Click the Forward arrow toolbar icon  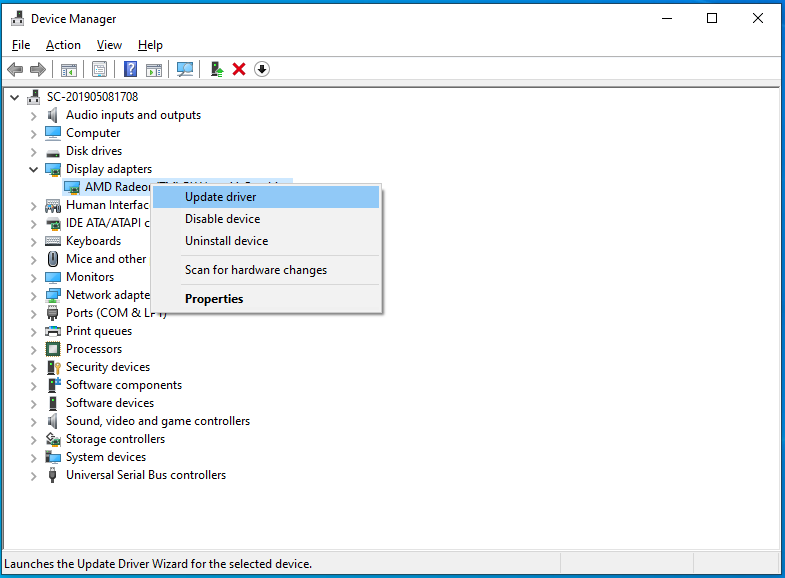tap(38, 69)
